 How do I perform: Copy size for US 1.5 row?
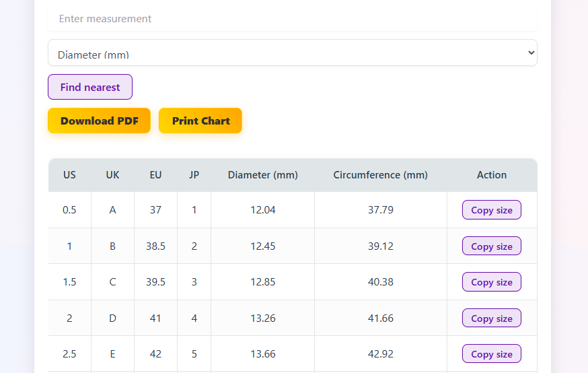click(x=491, y=282)
